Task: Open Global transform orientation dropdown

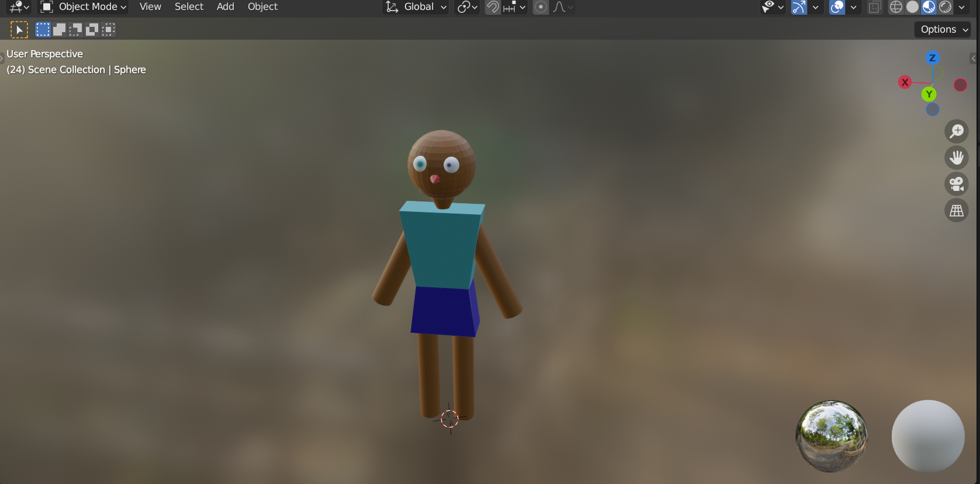Action: coord(415,7)
